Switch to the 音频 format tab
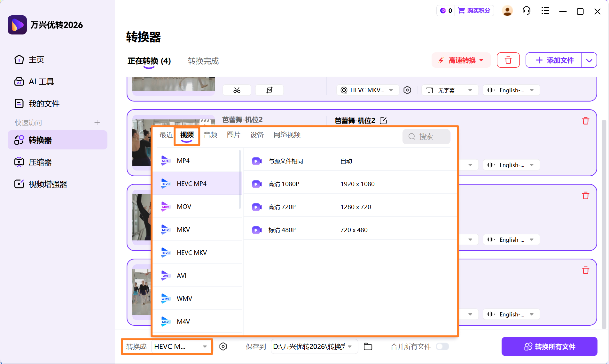 210,135
